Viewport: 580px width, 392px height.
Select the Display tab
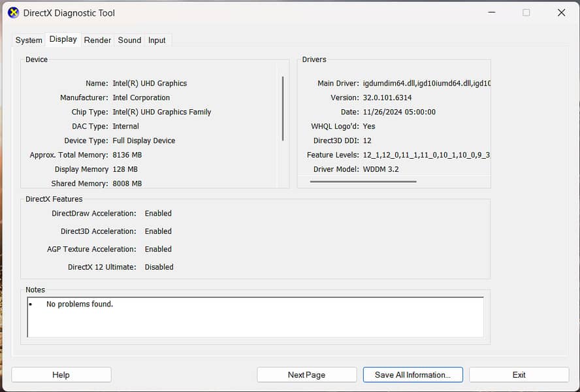pyautogui.click(x=63, y=39)
